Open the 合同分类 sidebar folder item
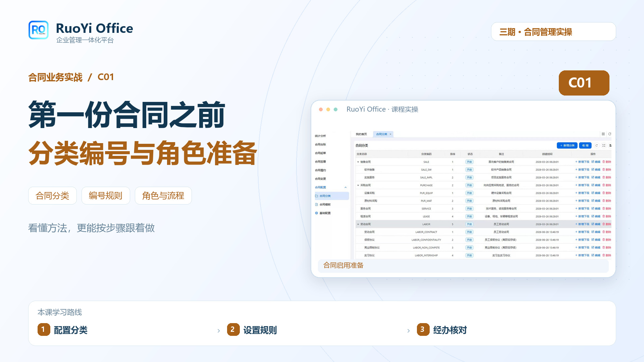 [332, 196]
